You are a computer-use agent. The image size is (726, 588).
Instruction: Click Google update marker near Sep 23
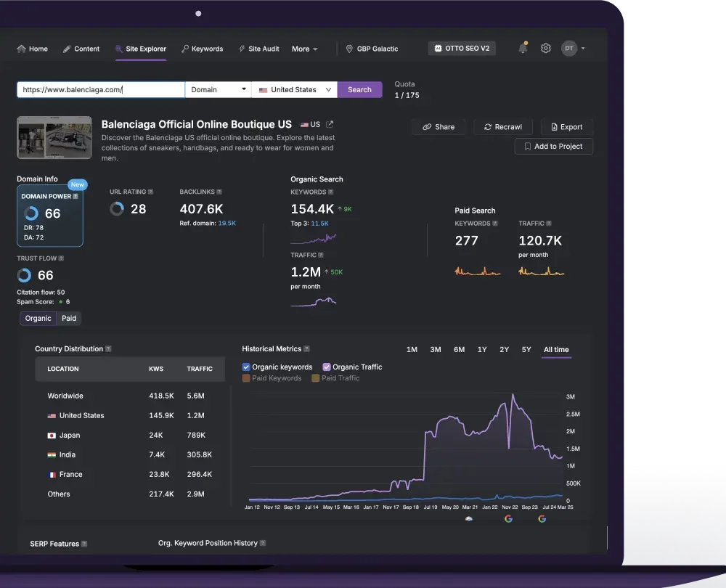[542, 519]
